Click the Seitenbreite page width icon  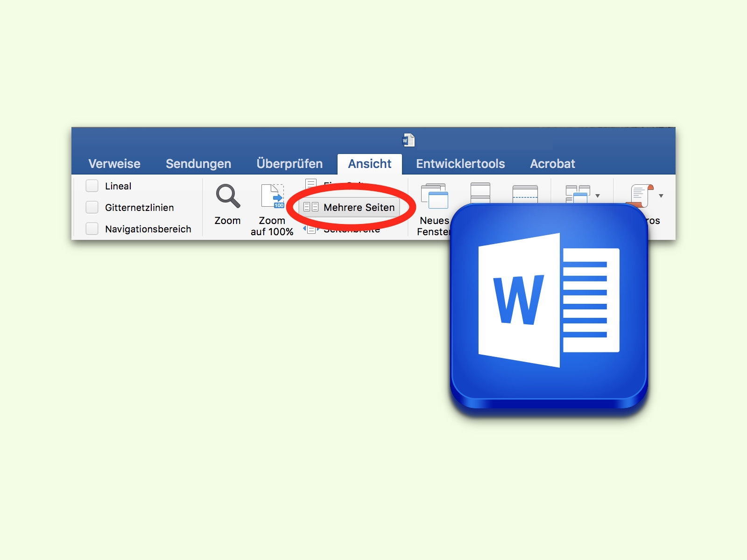click(x=311, y=229)
